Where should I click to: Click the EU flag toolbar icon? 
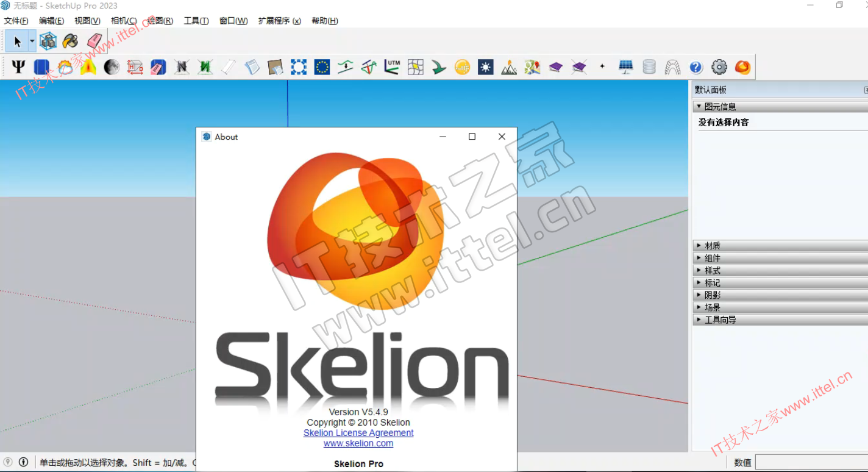322,67
